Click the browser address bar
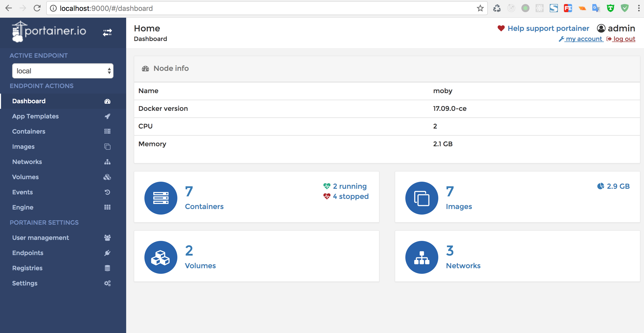This screenshot has height=333, width=644. 253,8
